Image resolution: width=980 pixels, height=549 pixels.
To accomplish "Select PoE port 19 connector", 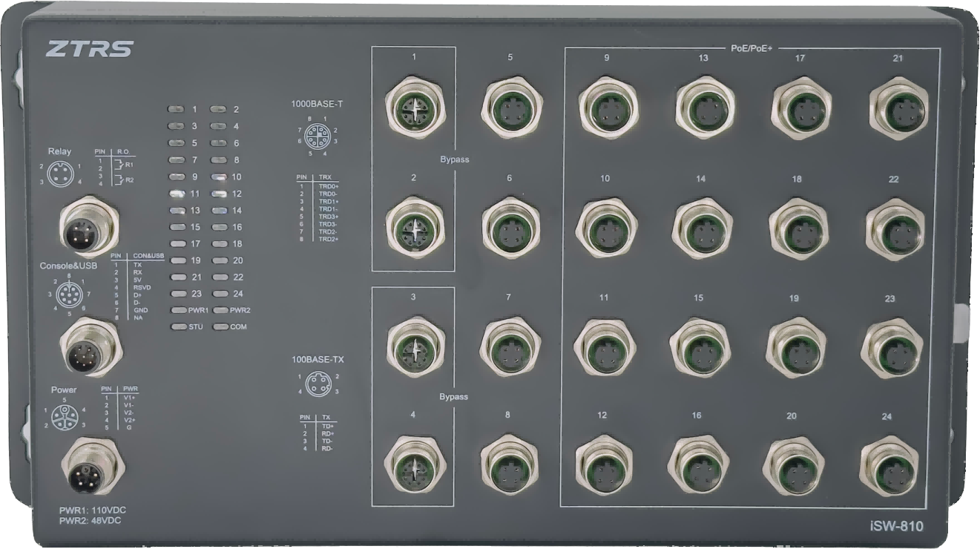I will [795, 347].
